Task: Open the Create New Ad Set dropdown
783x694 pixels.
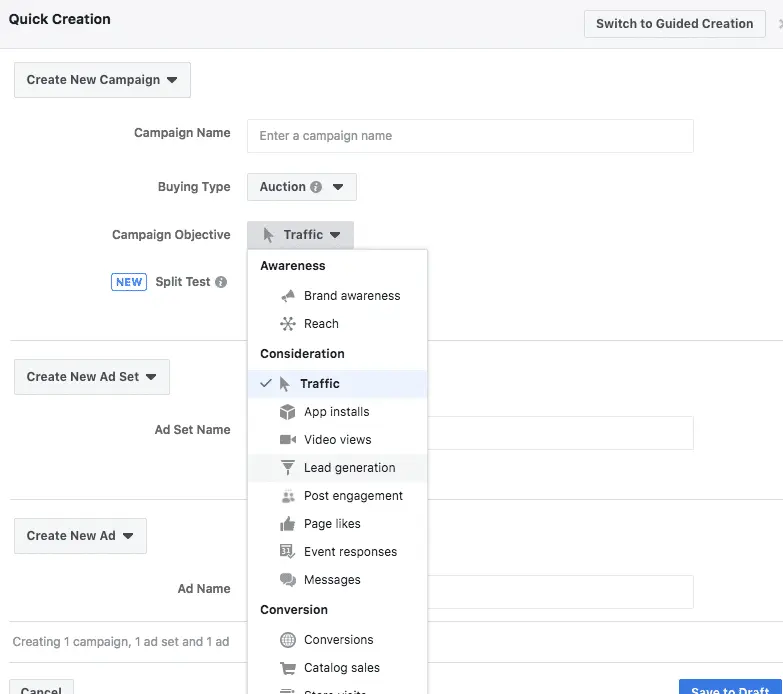Action: [x=92, y=377]
